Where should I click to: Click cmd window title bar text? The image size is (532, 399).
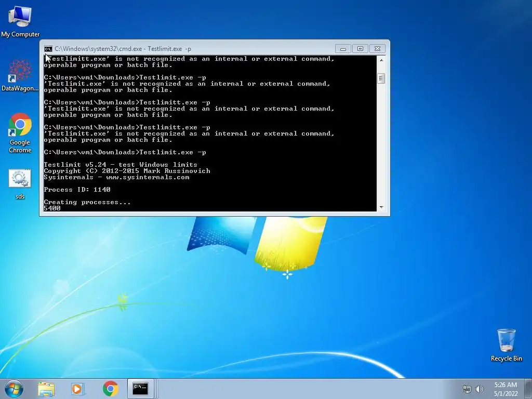[x=123, y=49]
